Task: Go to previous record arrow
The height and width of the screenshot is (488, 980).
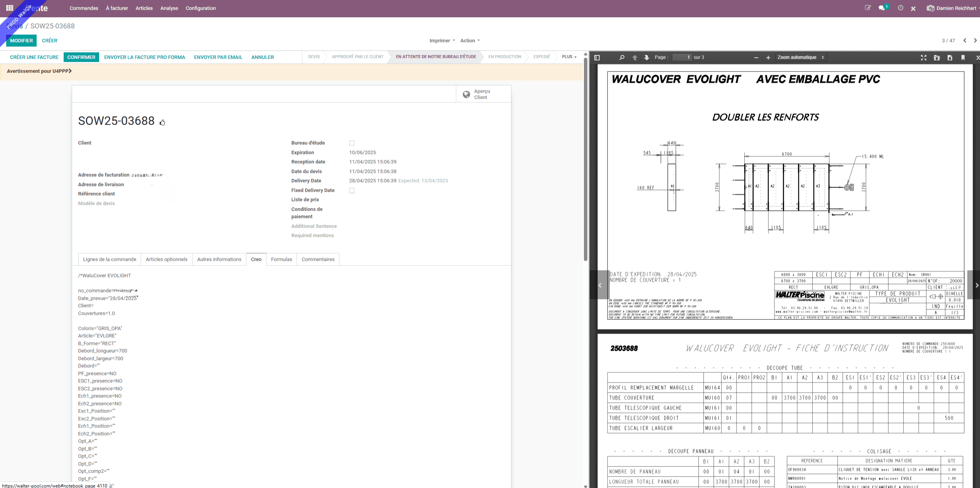Action: click(965, 41)
